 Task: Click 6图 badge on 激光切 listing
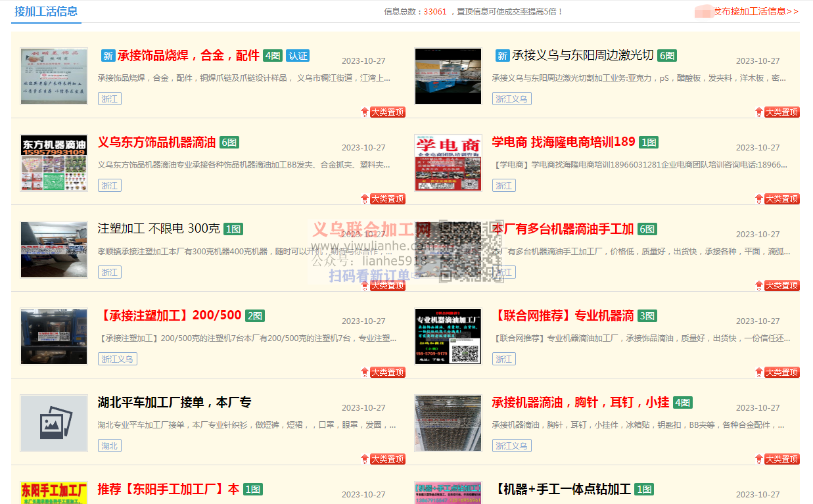pyautogui.click(x=666, y=56)
